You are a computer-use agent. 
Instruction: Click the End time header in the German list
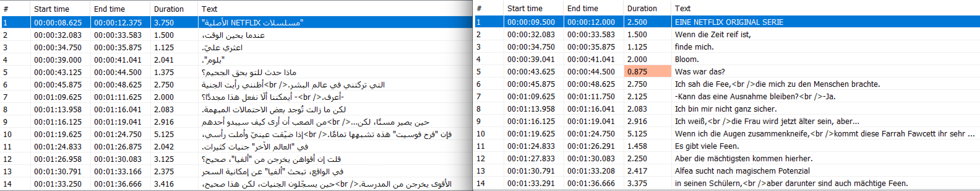pos(582,8)
